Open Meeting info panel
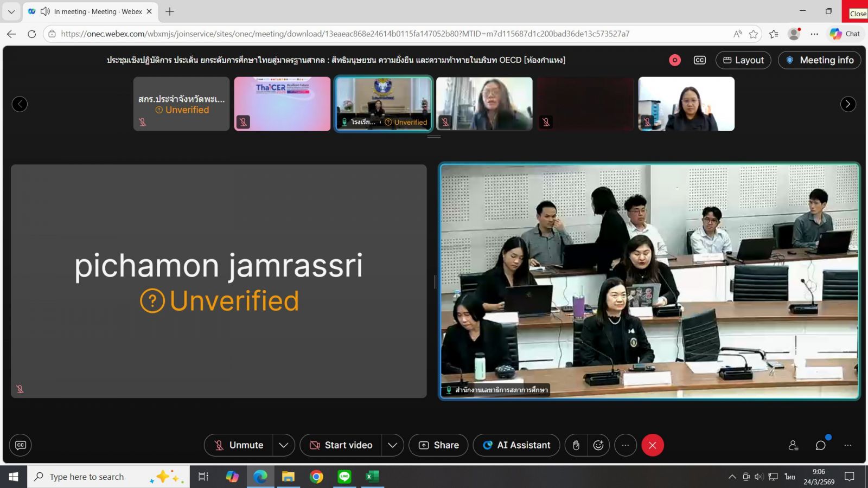Viewport: 868px width, 488px height. 819,60
